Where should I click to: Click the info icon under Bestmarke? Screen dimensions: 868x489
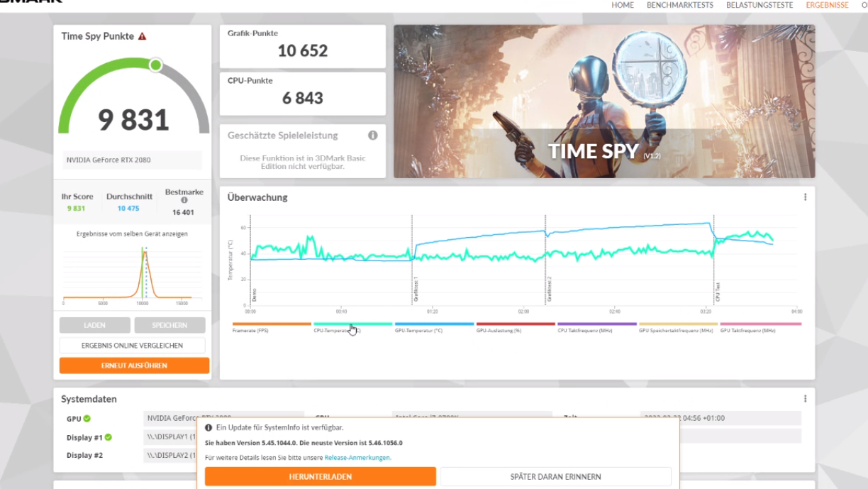point(184,200)
